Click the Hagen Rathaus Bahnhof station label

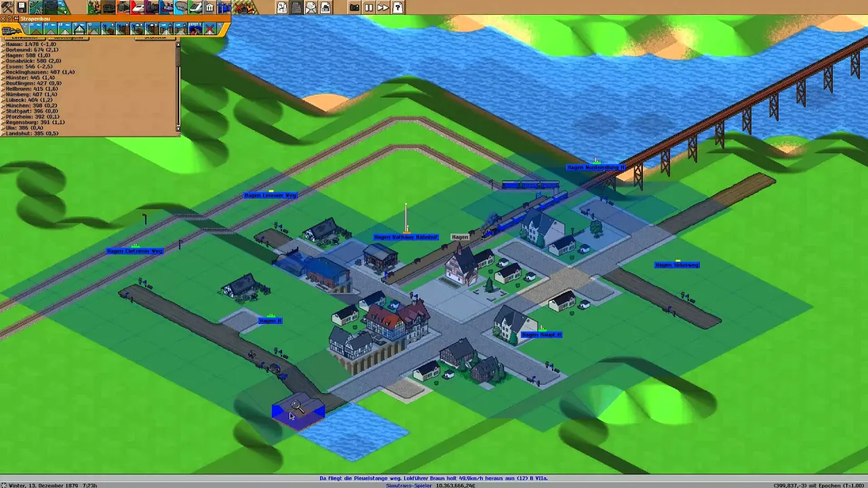click(406, 237)
